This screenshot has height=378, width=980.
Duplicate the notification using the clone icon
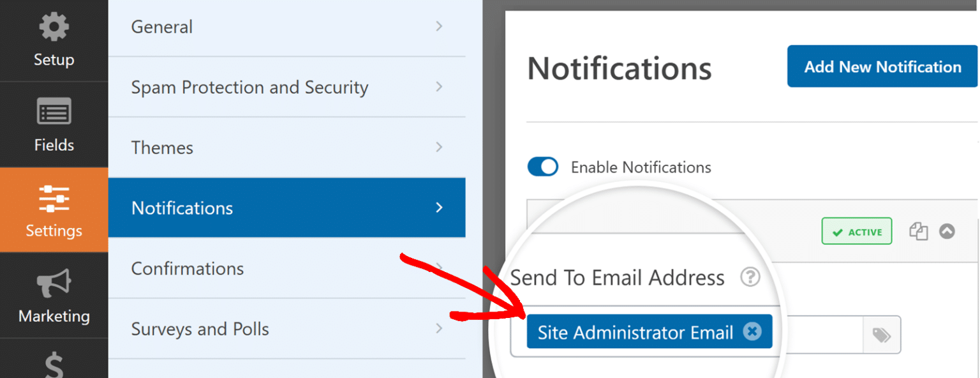click(919, 231)
